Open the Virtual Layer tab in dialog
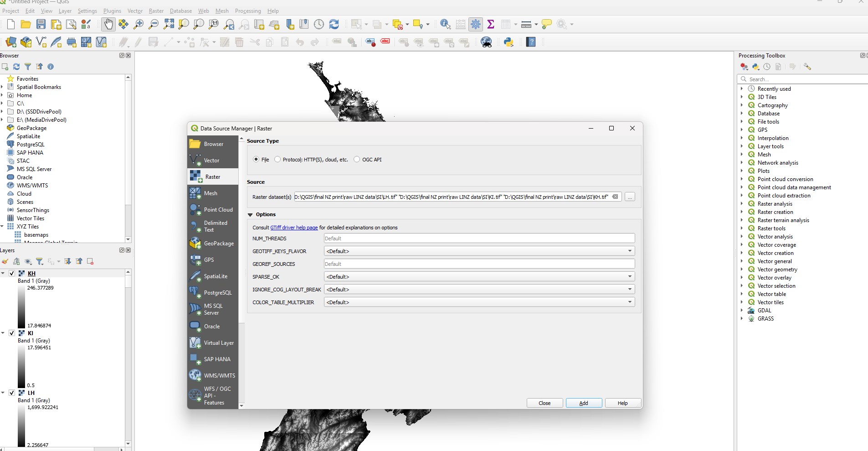Image resolution: width=868 pixels, height=451 pixels. click(213, 343)
